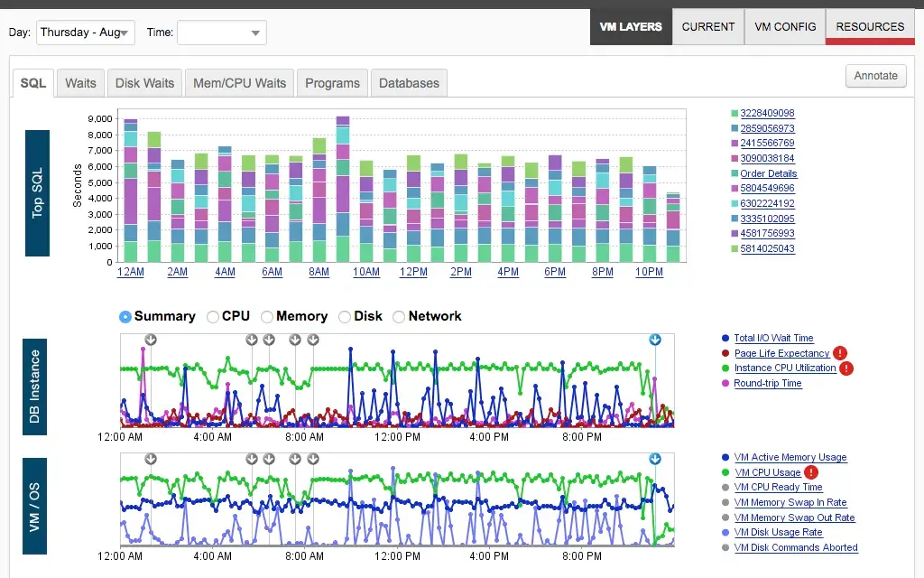Switch to the Disk Waits tab
924x578 pixels.
[x=144, y=83]
